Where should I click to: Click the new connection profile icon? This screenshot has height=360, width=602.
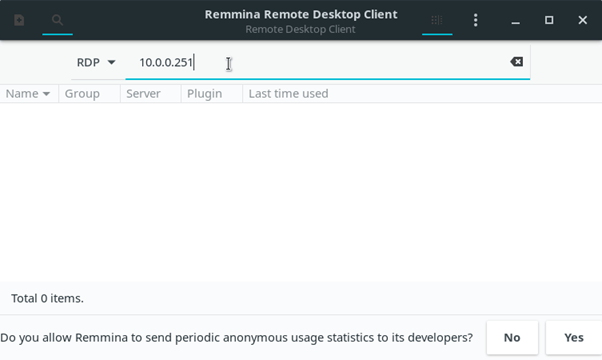click(x=19, y=20)
